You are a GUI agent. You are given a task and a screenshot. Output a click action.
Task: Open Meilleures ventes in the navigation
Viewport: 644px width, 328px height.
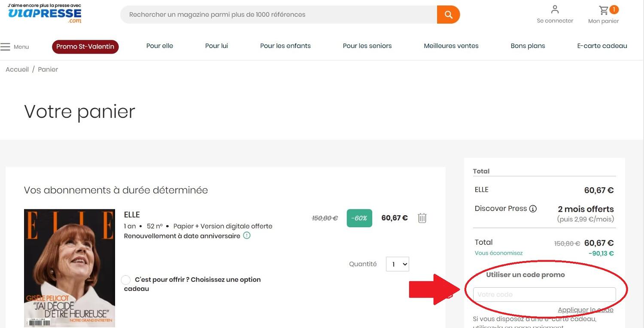coord(451,45)
